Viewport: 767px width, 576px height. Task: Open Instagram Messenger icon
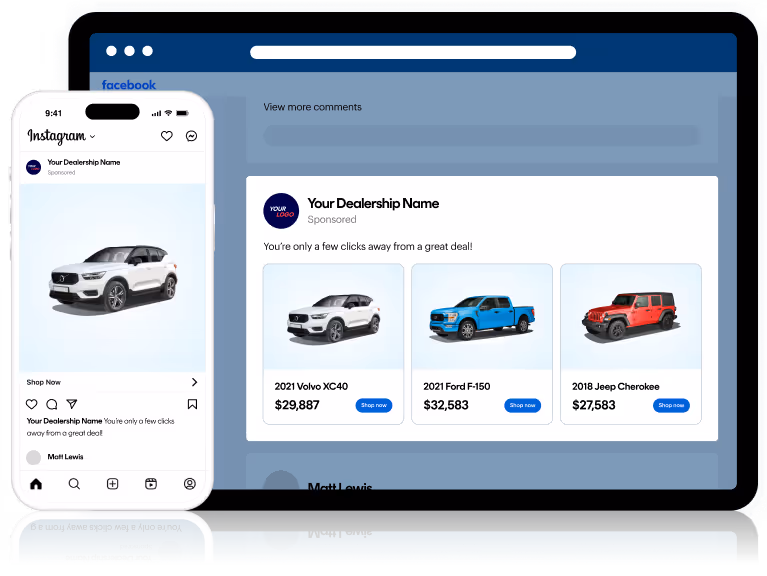pos(191,136)
